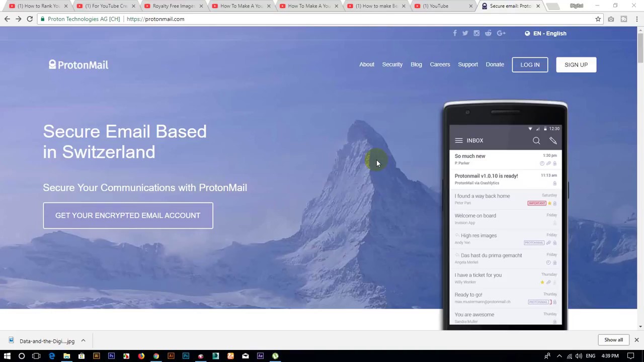644x362 pixels.
Task: Open ProtonMail's Instagram icon link
Action: 476,33
